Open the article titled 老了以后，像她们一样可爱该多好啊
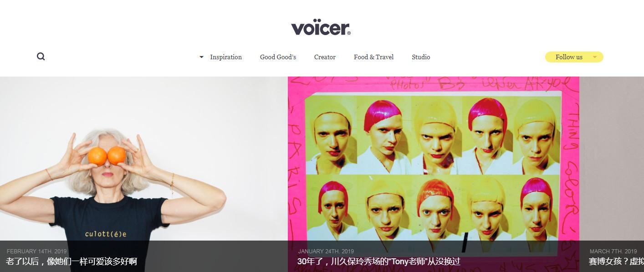Image resolution: width=644 pixels, height=272 pixels. click(72, 262)
